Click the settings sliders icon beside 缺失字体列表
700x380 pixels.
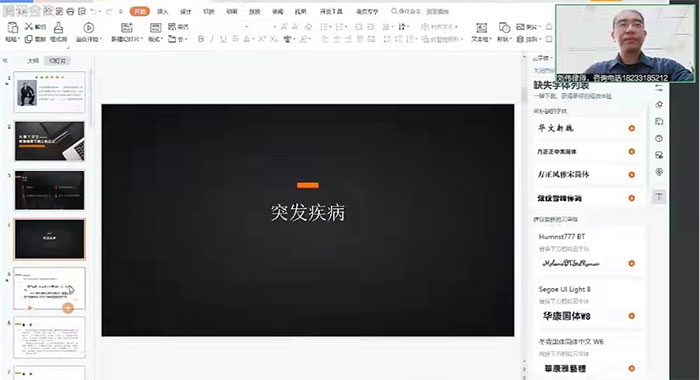(x=659, y=88)
